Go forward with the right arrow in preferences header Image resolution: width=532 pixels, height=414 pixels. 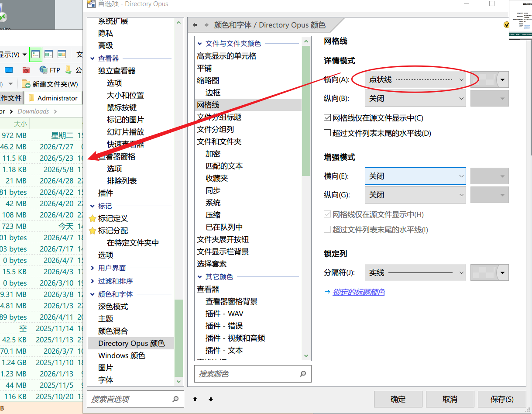[x=206, y=25]
